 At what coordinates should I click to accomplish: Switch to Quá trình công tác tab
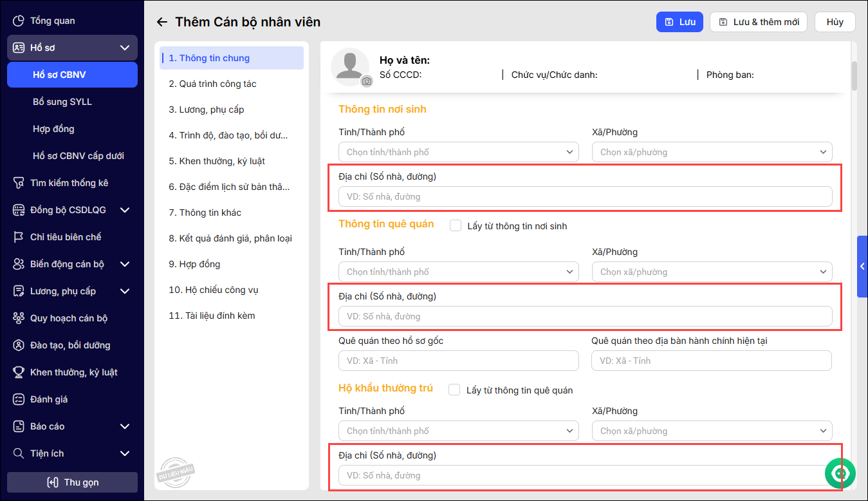pos(212,84)
